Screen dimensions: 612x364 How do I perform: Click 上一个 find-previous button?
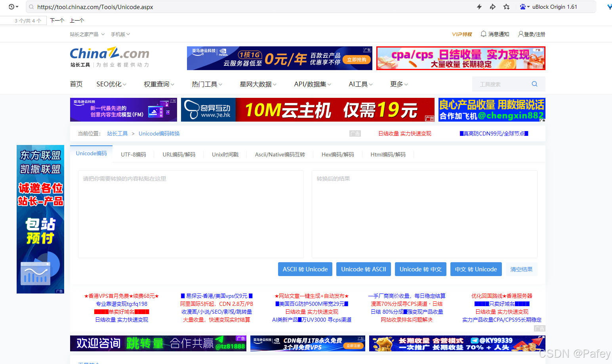(x=77, y=21)
